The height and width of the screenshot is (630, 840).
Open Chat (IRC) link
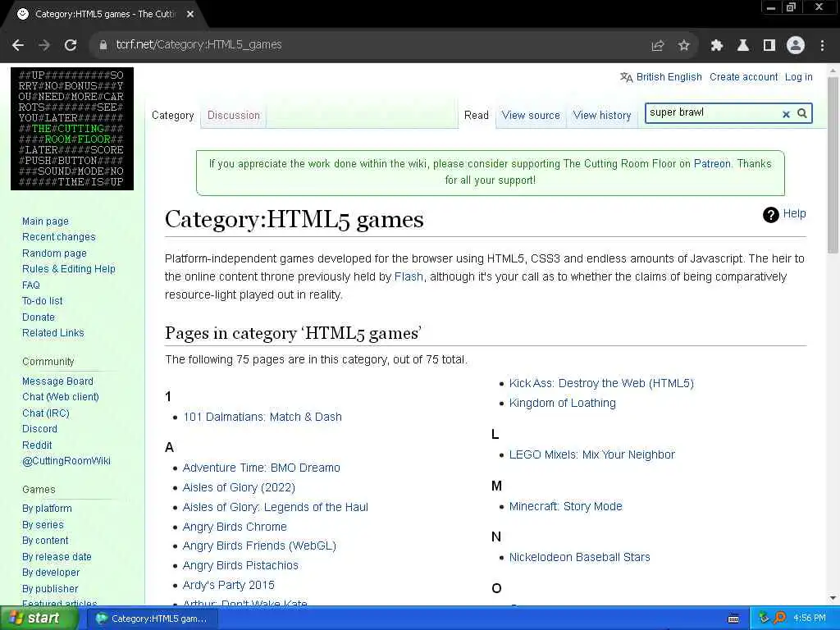tap(46, 413)
